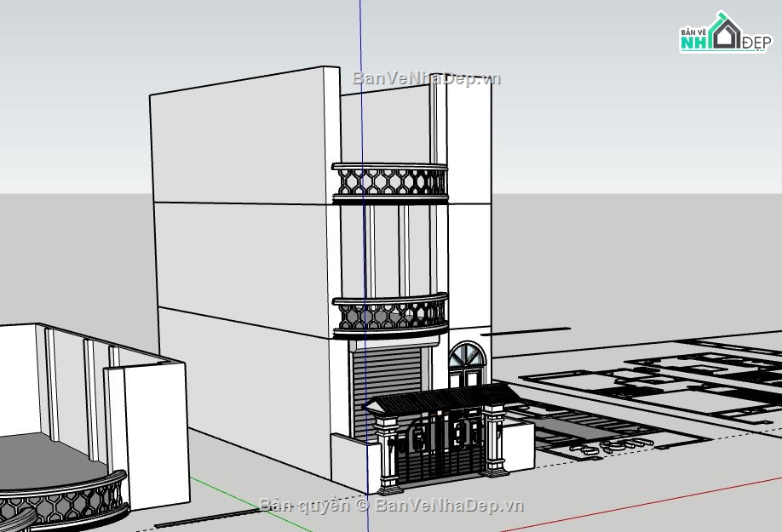Select the right gate pillar
Screen dimensions: 782x532
[494, 438]
